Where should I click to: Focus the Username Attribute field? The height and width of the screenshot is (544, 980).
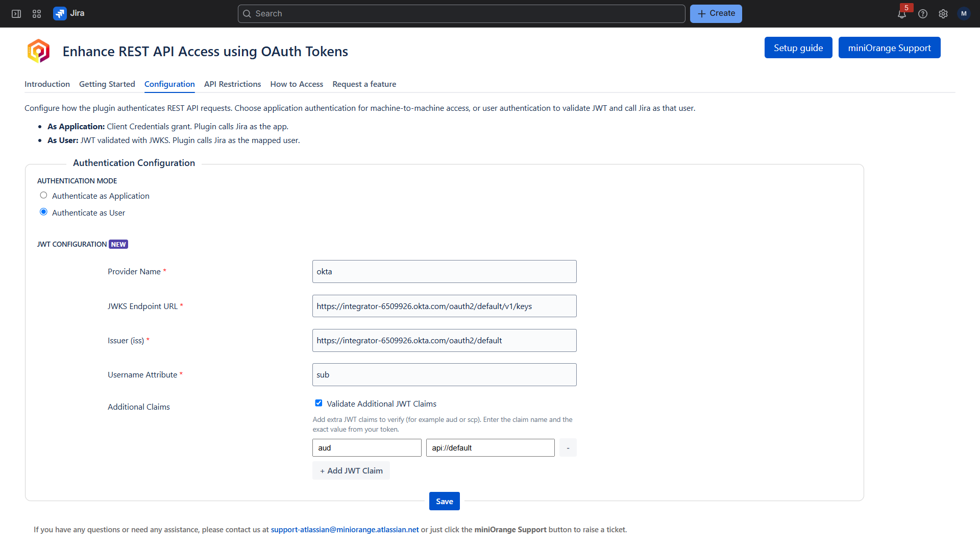[445, 374]
